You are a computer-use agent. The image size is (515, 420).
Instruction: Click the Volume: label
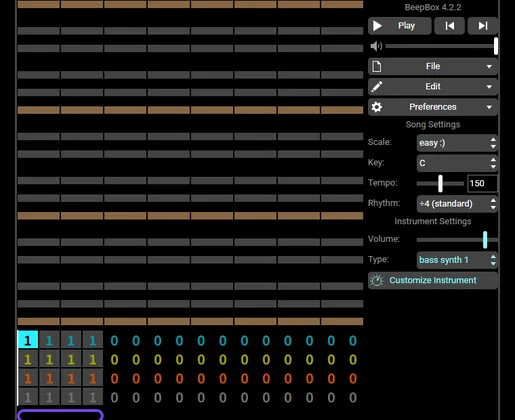click(x=384, y=239)
